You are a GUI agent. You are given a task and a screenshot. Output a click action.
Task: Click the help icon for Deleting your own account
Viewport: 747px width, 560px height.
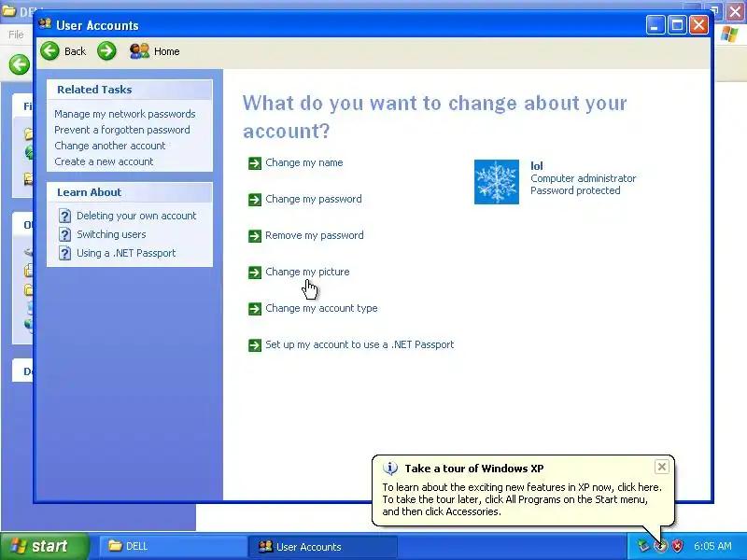[x=64, y=216]
